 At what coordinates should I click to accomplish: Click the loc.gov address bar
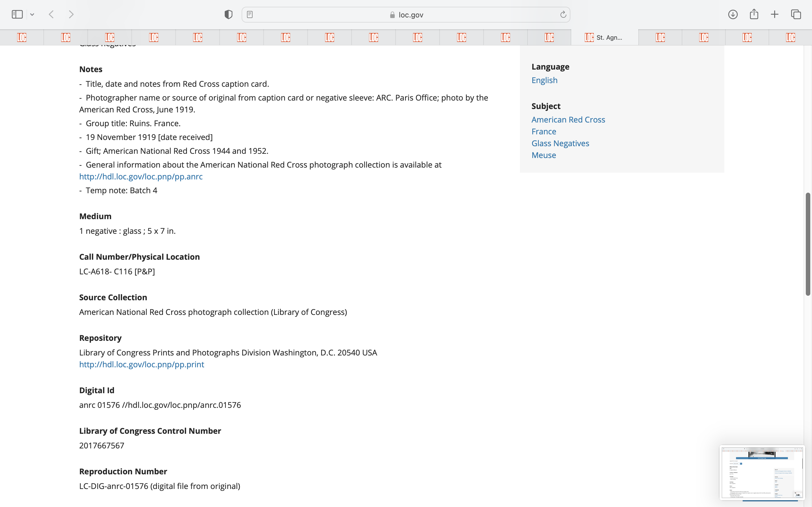click(x=406, y=15)
